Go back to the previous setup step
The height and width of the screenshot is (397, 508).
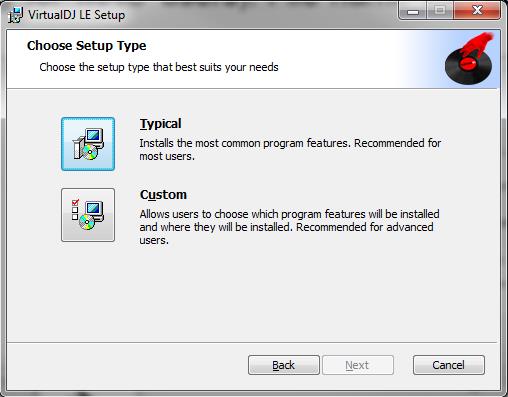284,365
